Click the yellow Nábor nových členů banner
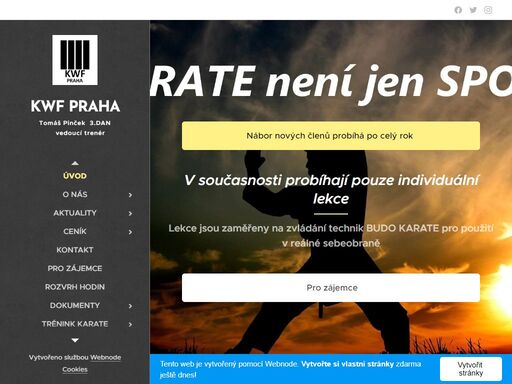Screen dimensions: 512x384 pyautogui.click(x=331, y=136)
